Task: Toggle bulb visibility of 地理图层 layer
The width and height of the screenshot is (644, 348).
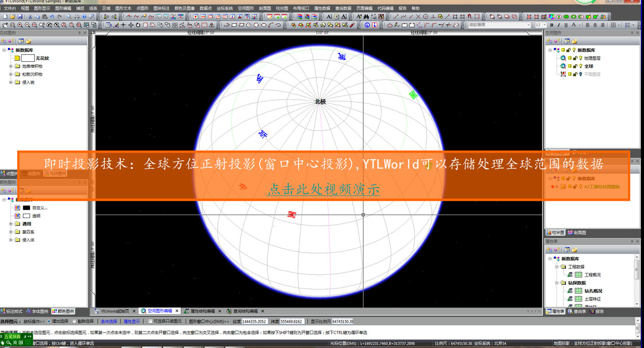Action: (580, 58)
